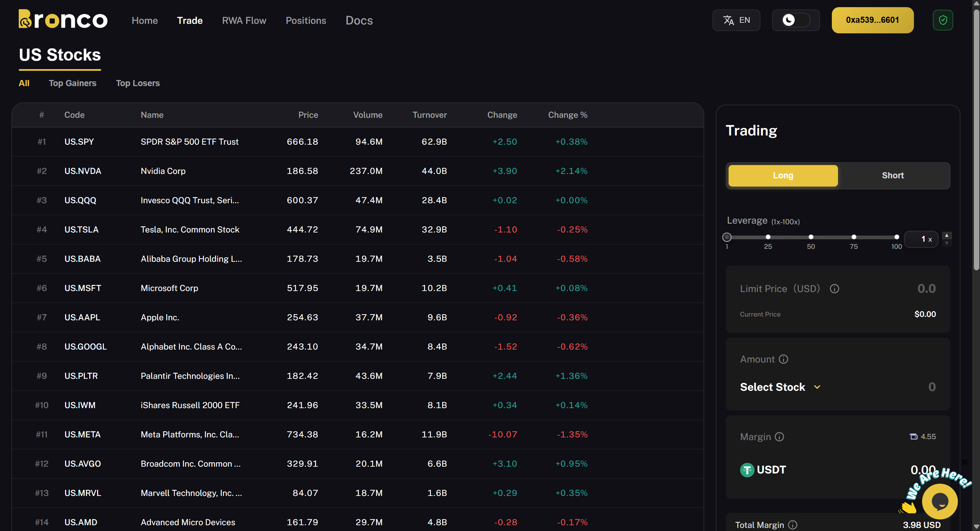Click the Bronco logo

click(x=63, y=20)
